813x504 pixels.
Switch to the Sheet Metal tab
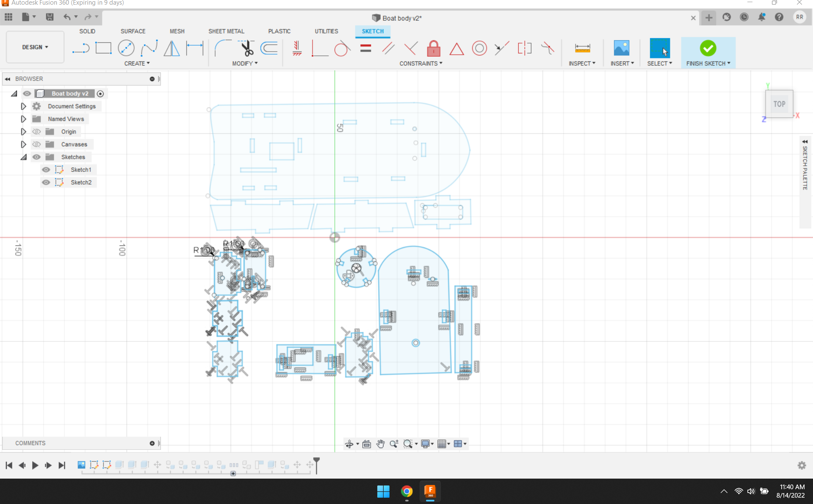(227, 31)
